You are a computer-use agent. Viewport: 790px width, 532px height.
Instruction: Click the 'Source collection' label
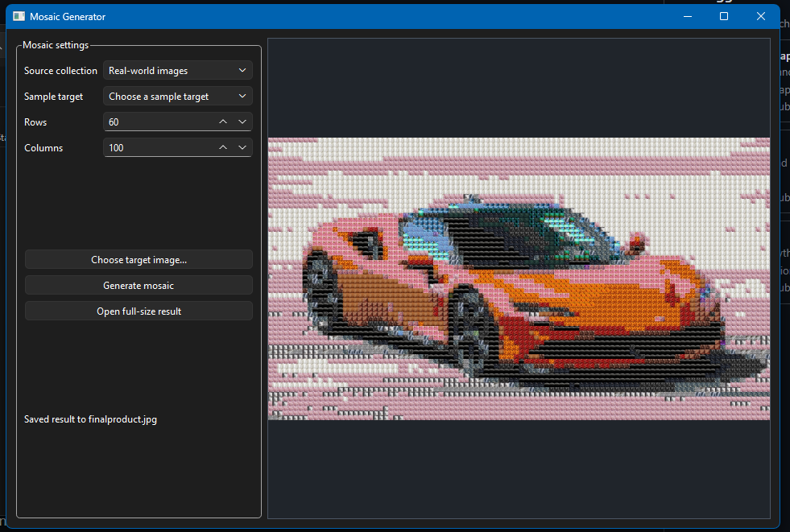(x=60, y=71)
